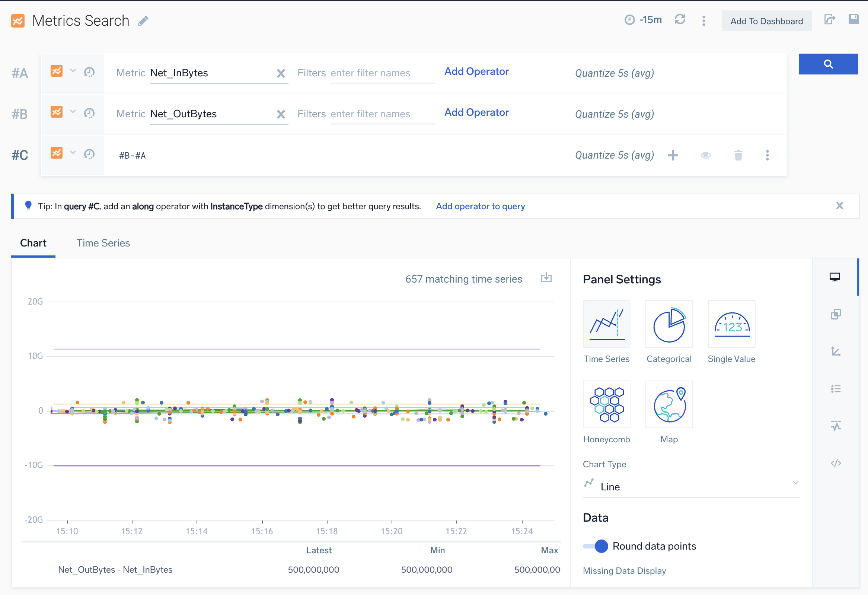Click the refresh icon next to -15m
868x595 pixels.
click(x=679, y=19)
